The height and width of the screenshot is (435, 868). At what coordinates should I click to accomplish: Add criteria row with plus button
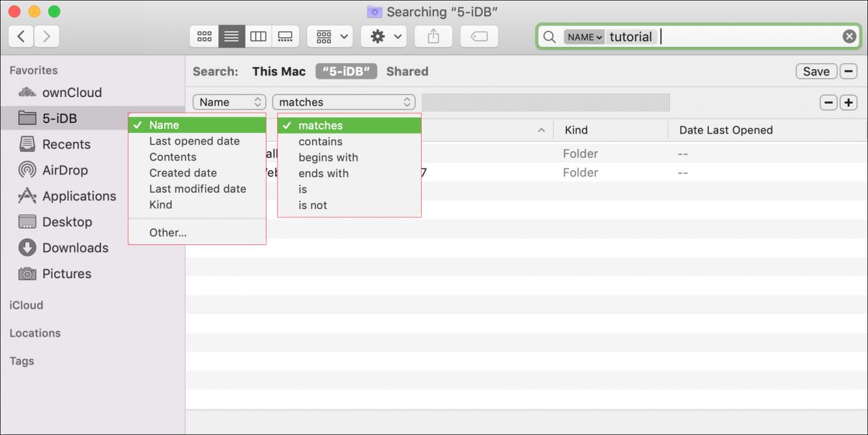848,102
